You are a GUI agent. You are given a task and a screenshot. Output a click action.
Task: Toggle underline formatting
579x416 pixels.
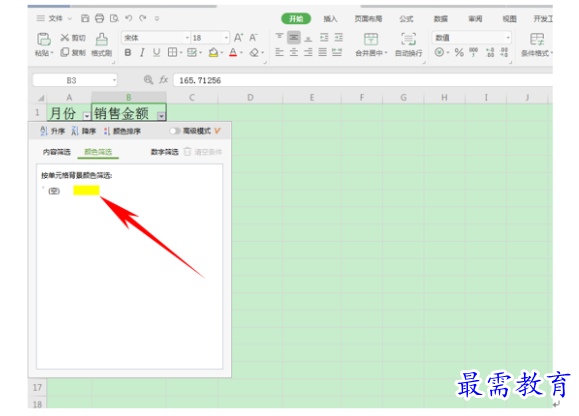[x=157, y=53]
